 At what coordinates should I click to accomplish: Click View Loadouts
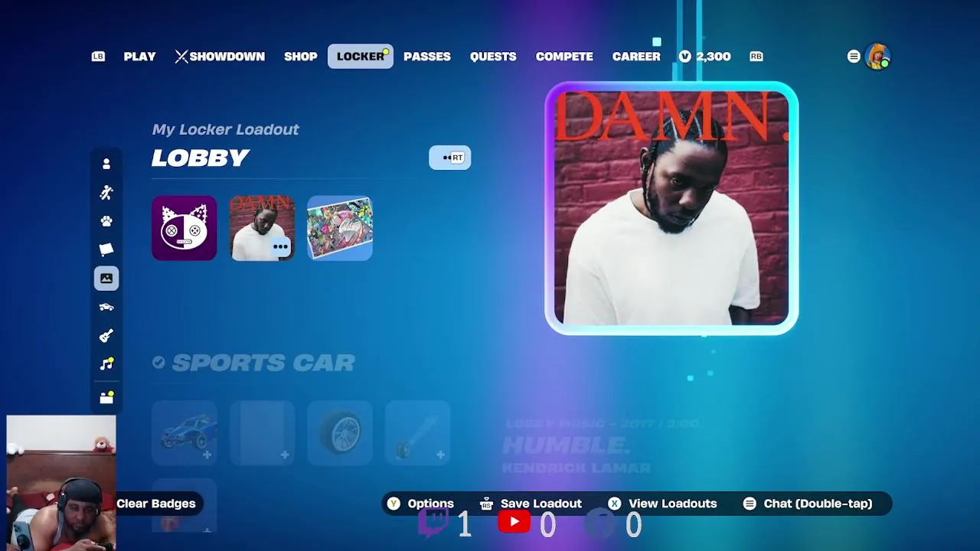click(x=672, y=504)
